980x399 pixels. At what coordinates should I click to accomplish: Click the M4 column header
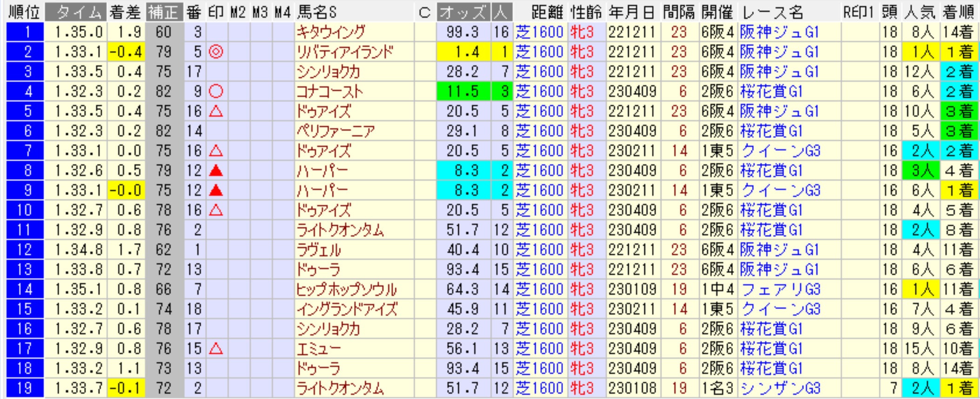[x=283, y=12]
